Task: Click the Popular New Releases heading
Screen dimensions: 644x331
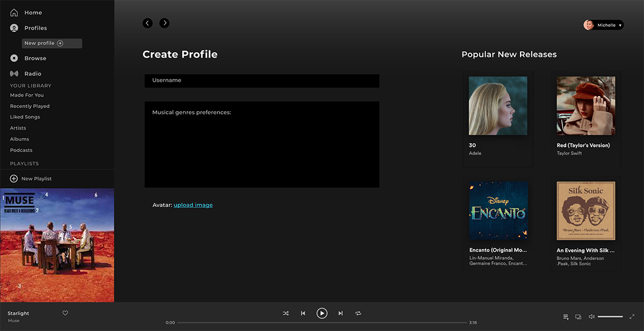Action: pos(509,54)
